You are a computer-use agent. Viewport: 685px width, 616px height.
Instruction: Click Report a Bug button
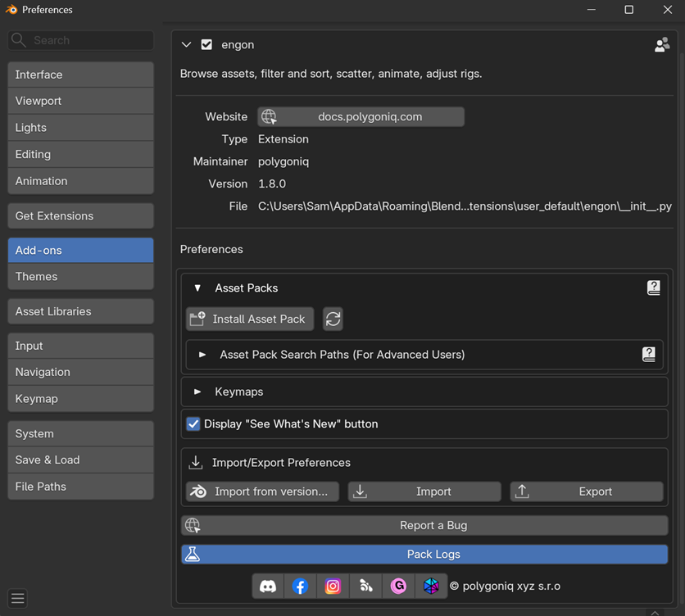(424, 525)
